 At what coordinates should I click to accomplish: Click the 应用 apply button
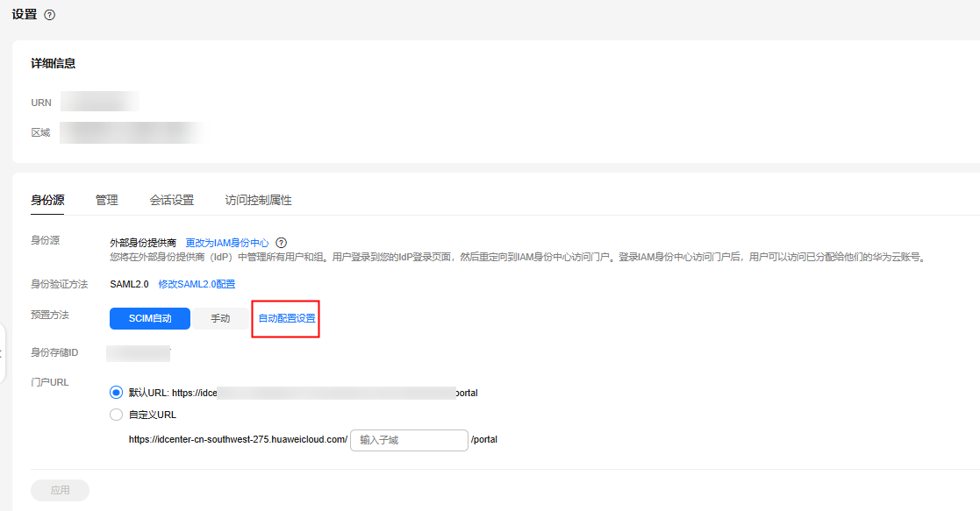60,490
